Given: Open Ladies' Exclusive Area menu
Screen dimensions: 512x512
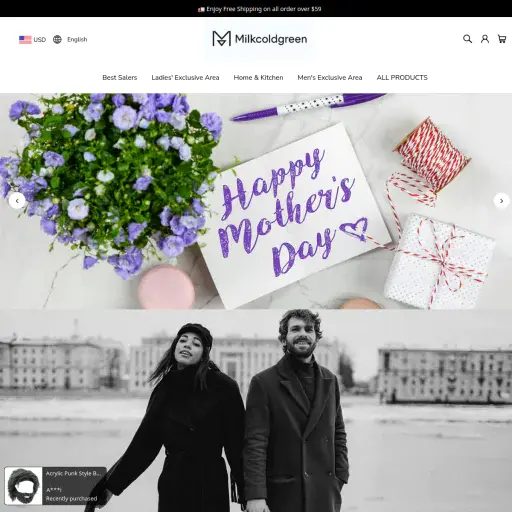Looking at the screenshot, I should [x=185, y=78].
